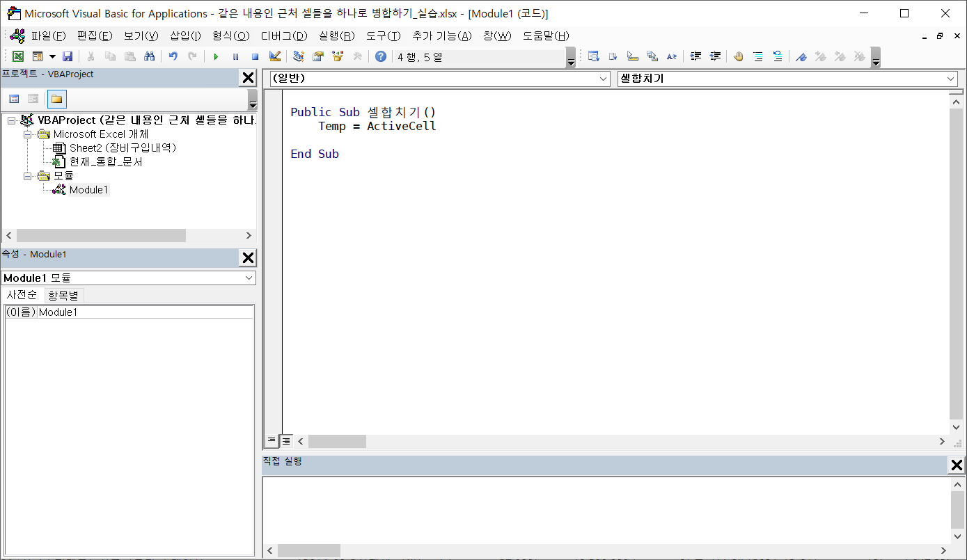Click the Temp = ActiveCell code line
The image size is (967, 560).
pos(377,127)
